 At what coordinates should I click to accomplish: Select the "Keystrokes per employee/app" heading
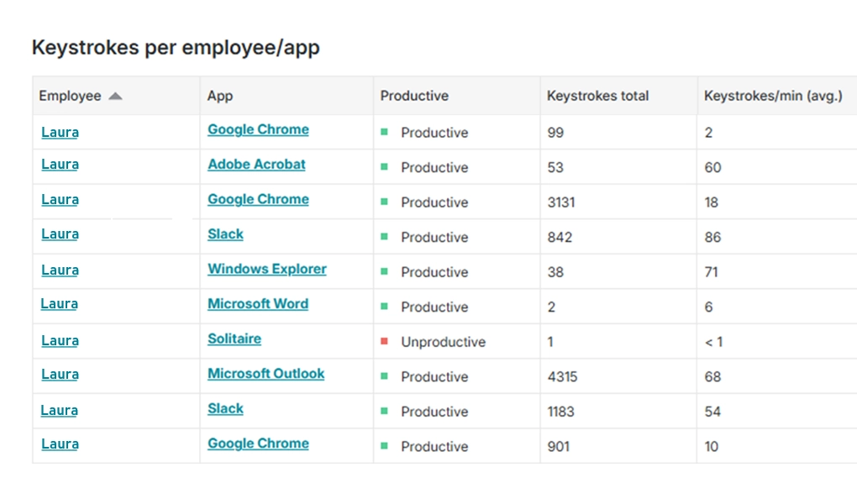(176, 48)
